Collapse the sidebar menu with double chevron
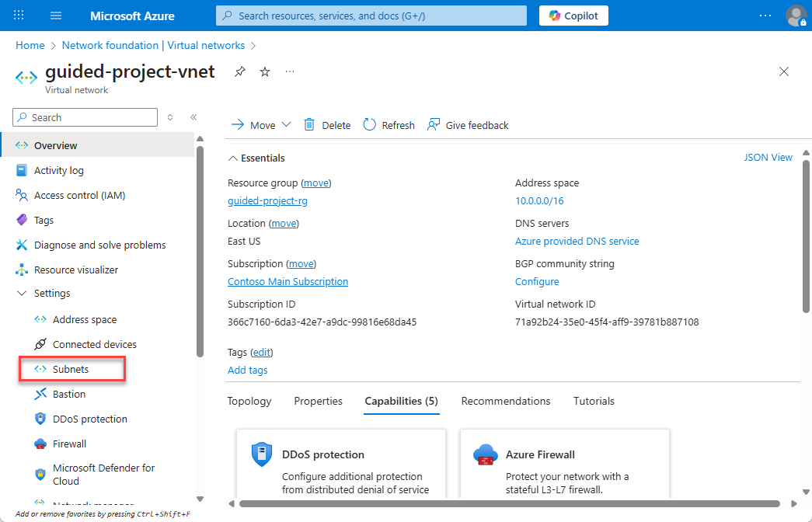This screenshot has width=812, height=522. tap(193, 117)
